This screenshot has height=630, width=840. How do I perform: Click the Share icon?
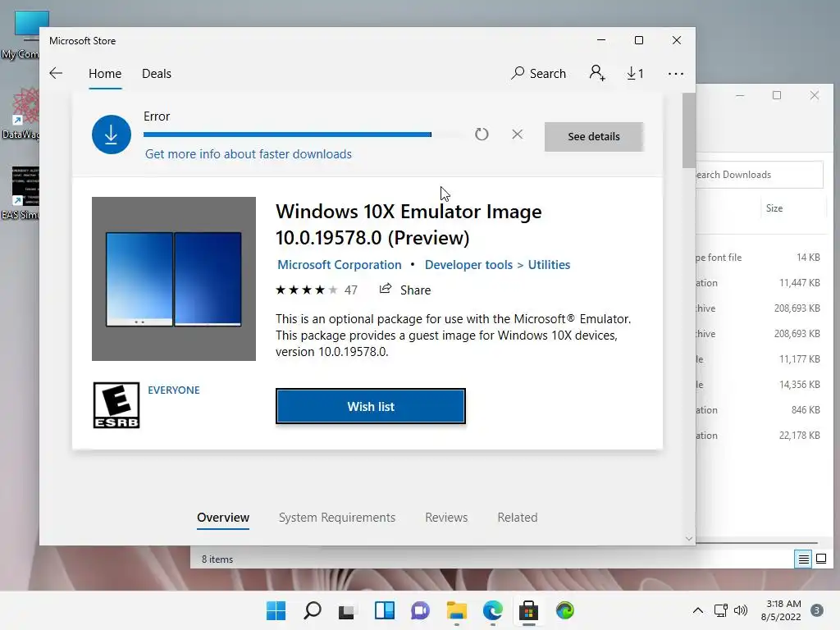(x=386, y=290)
